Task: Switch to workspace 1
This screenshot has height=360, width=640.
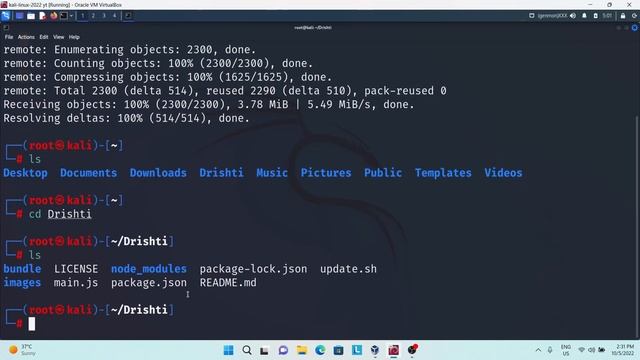Action: pyautogui.click(x=82, y=16)
